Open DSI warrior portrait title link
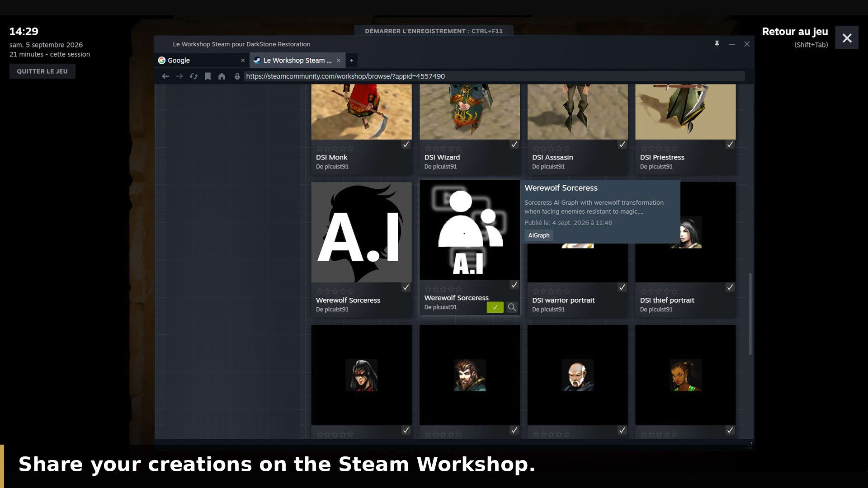 563,300
